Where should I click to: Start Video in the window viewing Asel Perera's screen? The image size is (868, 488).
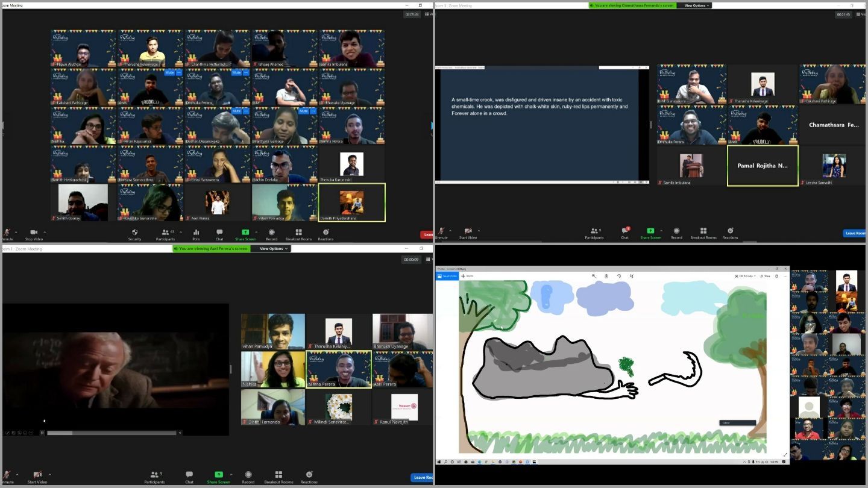(37, 476)
